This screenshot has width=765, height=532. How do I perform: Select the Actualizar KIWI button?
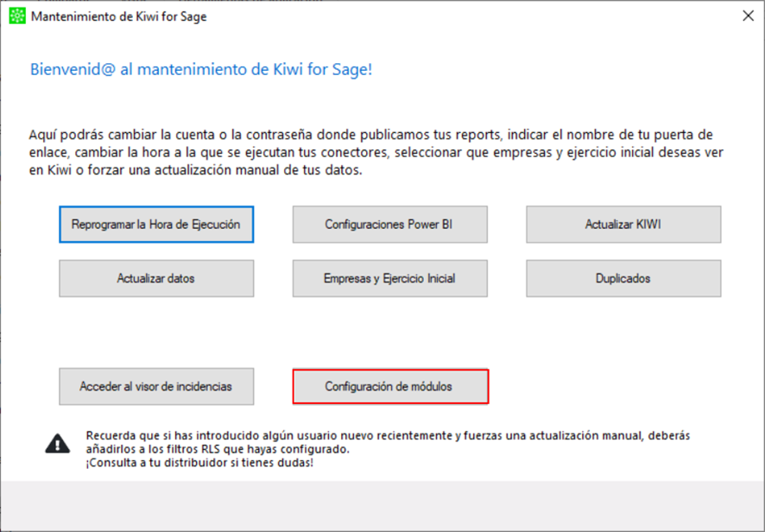tap(623, 225)
